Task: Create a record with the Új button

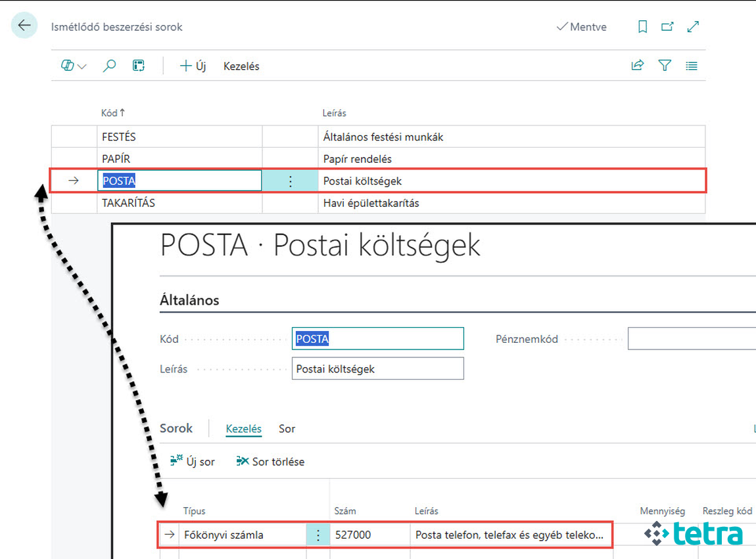Action: click(193, 66)
